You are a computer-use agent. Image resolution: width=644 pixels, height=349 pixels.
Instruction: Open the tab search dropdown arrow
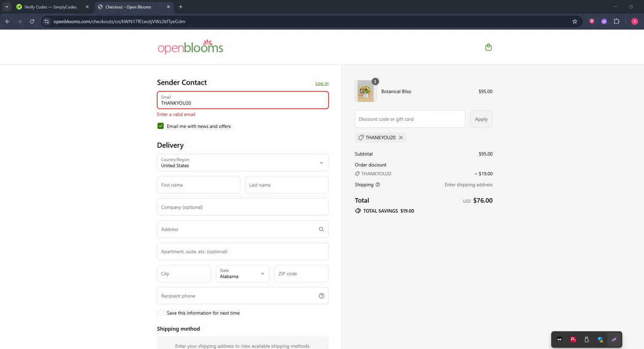click(6, 7)
